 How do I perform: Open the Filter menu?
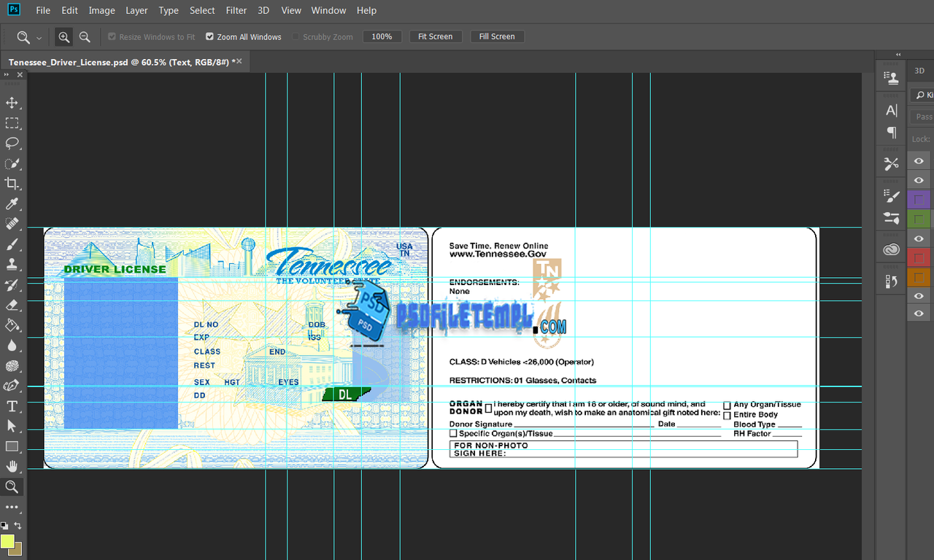tap(236, 10)
